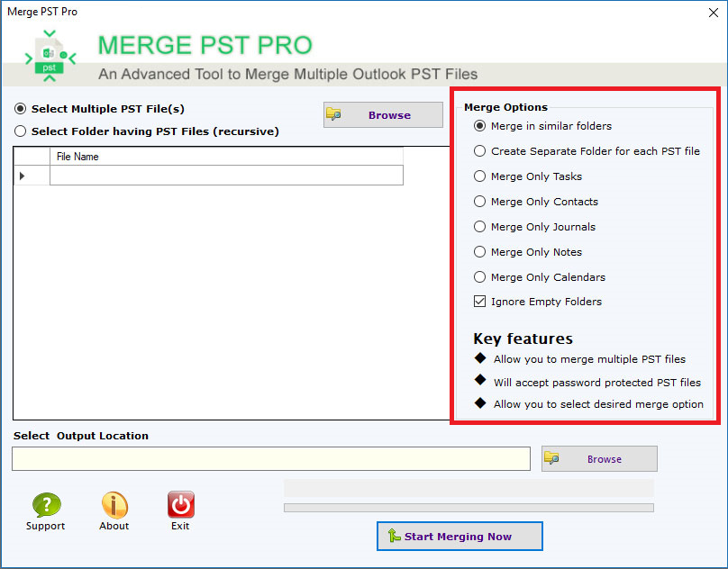Open Support via the question mark icon
This screenshot has width=728, height=569.
47,504
